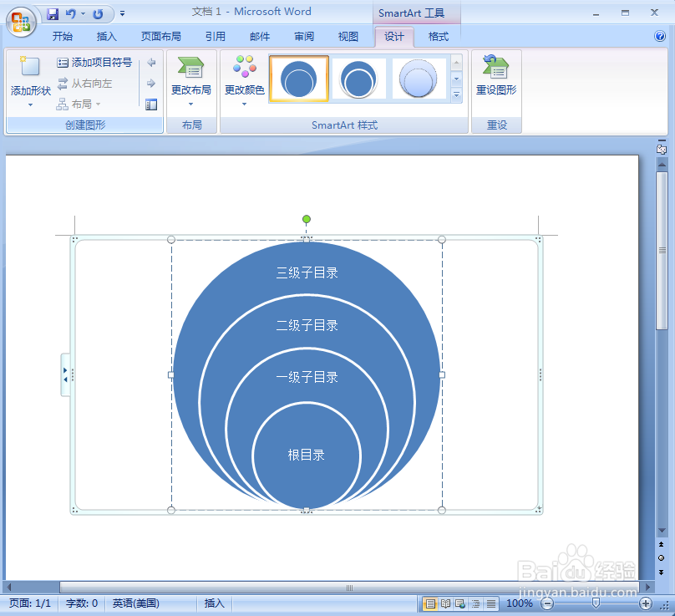Screen dimensions: 675x616
Task: Toggle the text pane button
Action: coord(151,104)
